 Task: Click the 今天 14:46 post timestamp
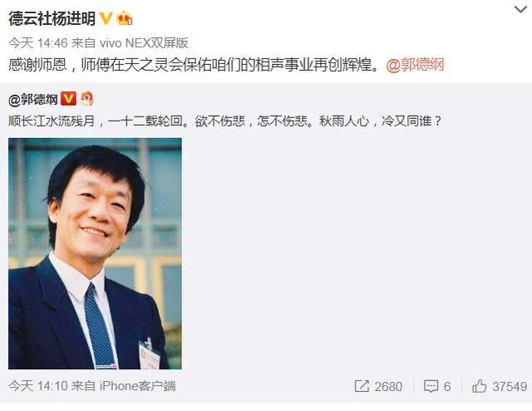(x=38, y=43)
